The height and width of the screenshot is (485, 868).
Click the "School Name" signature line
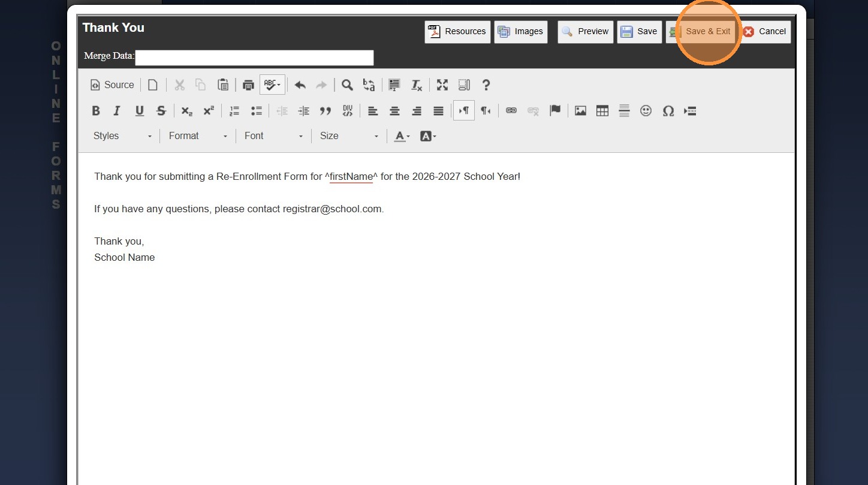click(x=125, y=258)
